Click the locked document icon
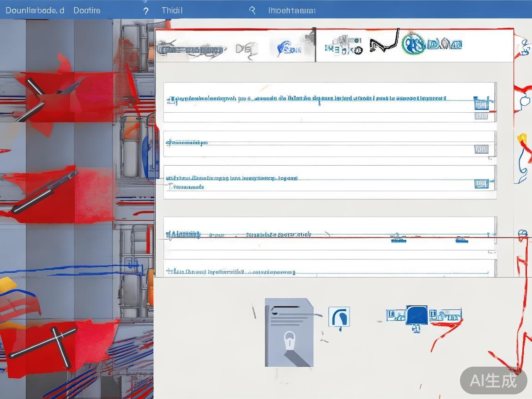Viewport: 532px width, 399px height. point(289,332)
